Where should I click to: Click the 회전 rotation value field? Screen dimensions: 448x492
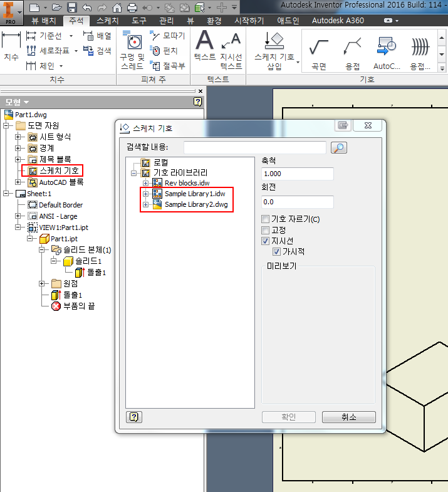tap(298, 202)
